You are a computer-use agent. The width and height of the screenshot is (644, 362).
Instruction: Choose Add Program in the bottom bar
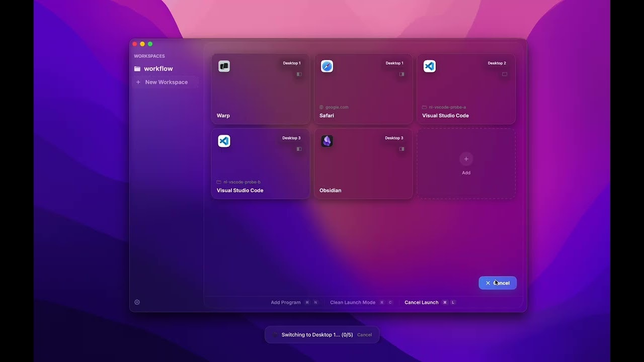294,303
